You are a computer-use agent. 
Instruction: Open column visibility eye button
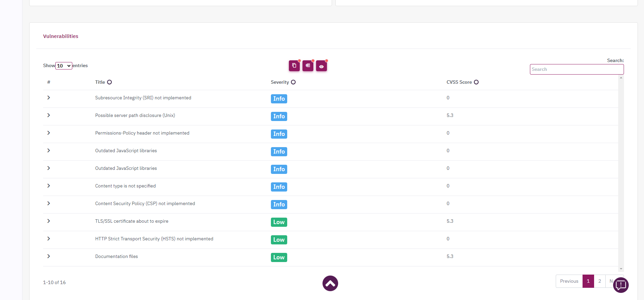click(x=321, y=66)
